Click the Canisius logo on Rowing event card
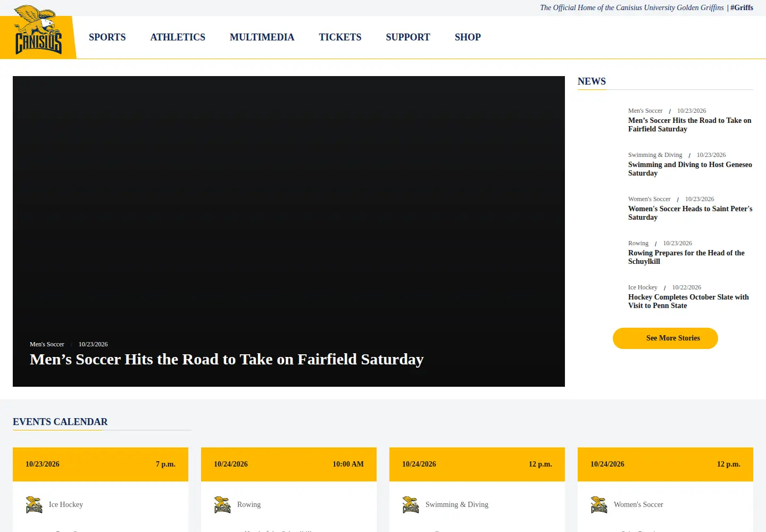 [222, 505]
